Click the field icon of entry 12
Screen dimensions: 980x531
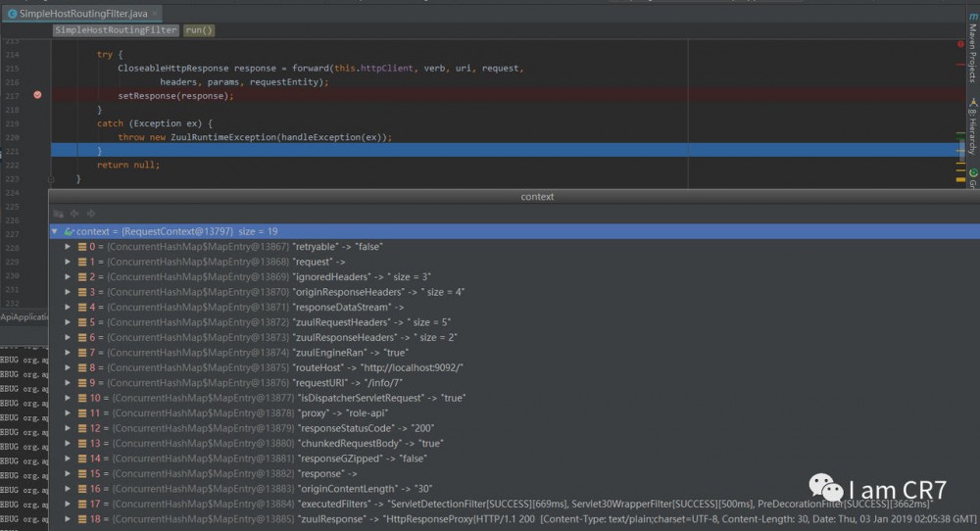[x=82, y=428]
